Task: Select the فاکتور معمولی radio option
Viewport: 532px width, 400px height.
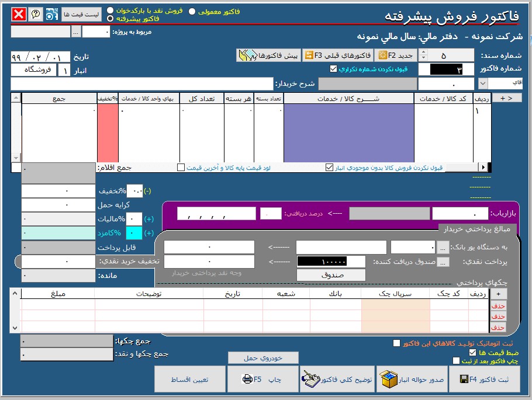Action: (192, 11)
